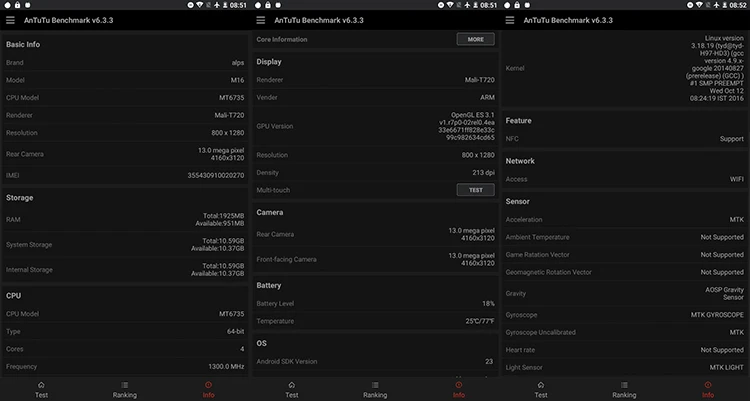Click the MTK GYROSCOPE value

click(717, 315)
